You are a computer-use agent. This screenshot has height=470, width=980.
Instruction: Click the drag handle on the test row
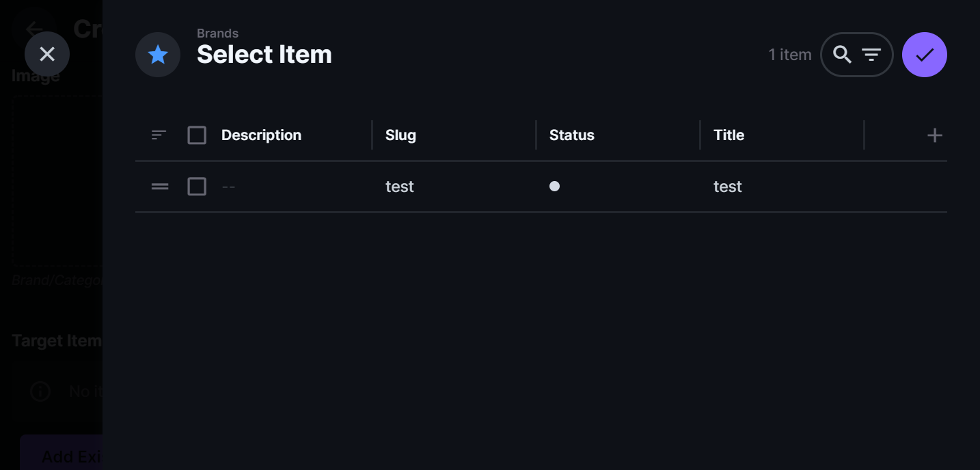pyautogui.click(x=159, y=186)
